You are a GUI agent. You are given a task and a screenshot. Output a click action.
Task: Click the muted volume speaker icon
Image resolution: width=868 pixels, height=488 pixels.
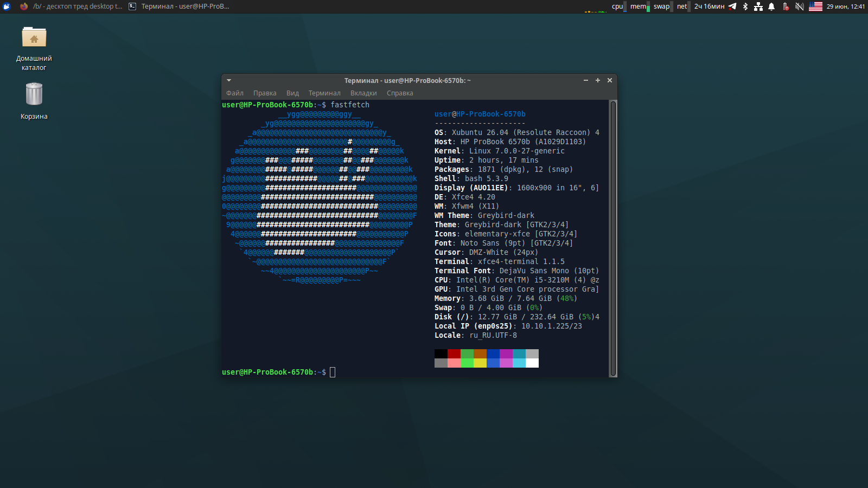[799, 7]
